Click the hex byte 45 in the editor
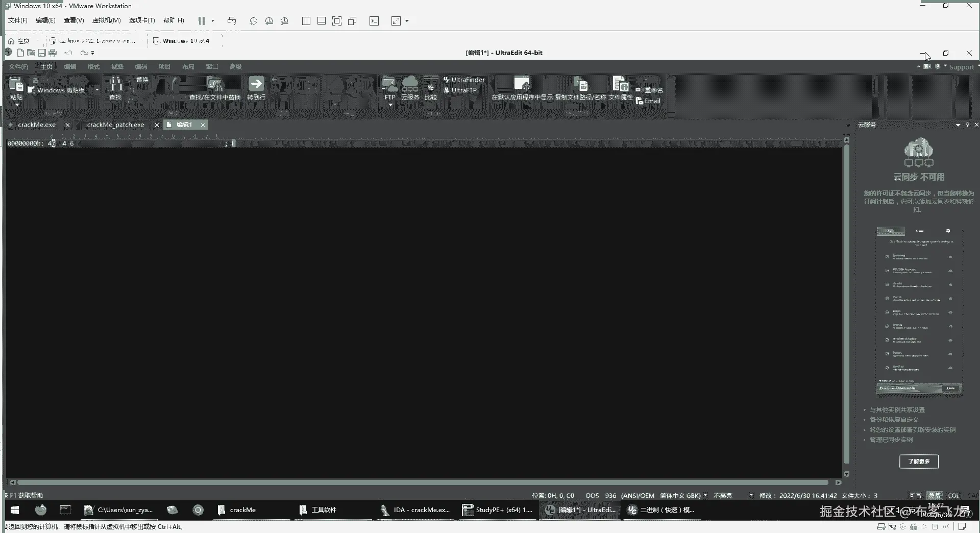980x533 pixels. coord(52,144)
